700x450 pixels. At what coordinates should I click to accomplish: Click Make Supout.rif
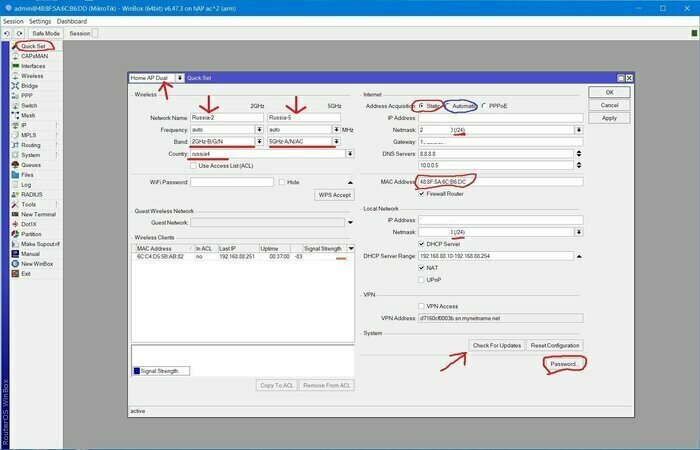coord(40,244)
